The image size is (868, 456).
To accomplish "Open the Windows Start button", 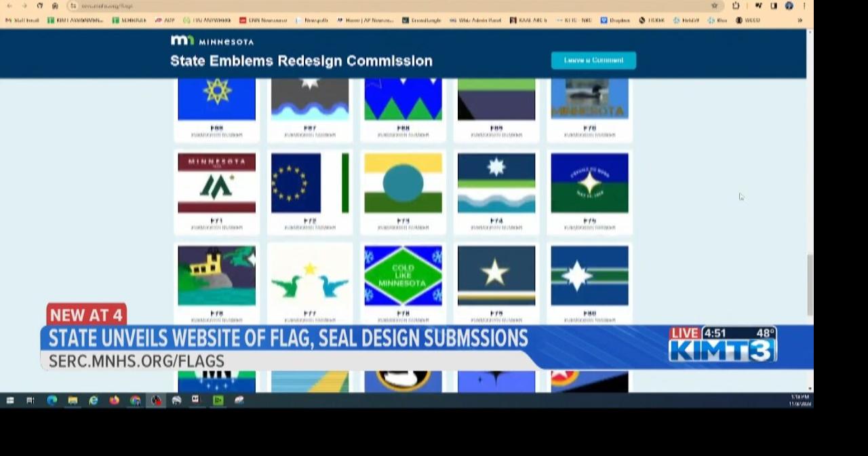I will point(10,400).
